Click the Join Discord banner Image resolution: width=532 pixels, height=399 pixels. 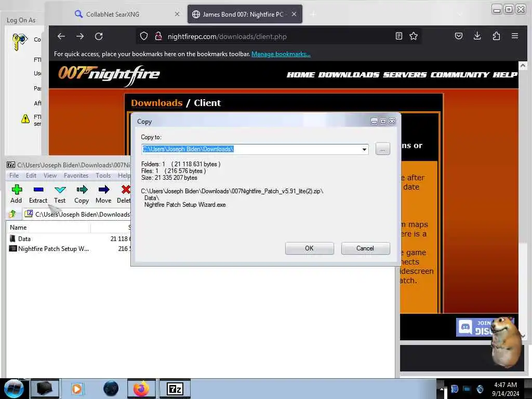475,327
